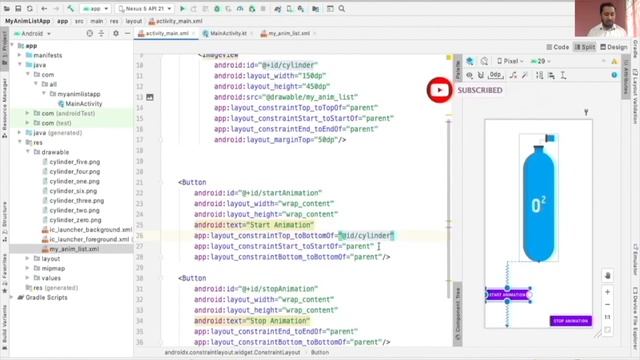
Task: Zoom out the design preview with minus
Action: point(607,305)
